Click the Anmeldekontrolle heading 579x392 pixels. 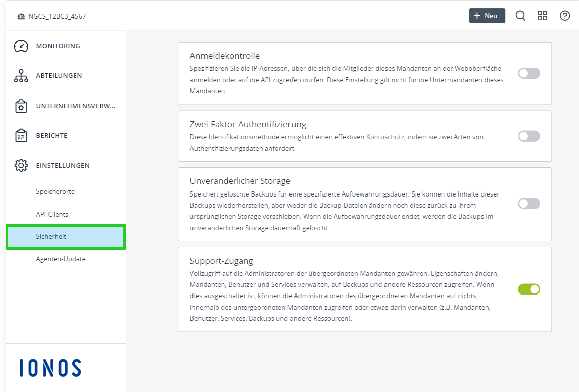225,56
